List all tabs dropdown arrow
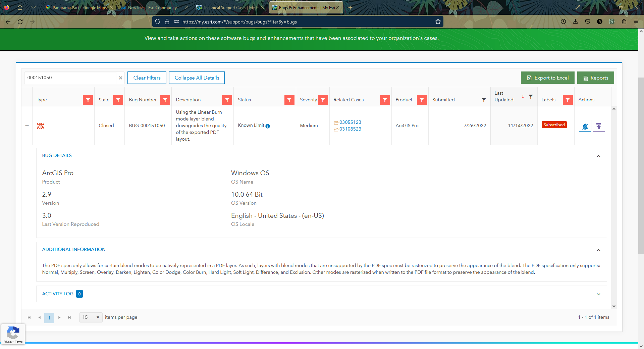 (34, 7)
